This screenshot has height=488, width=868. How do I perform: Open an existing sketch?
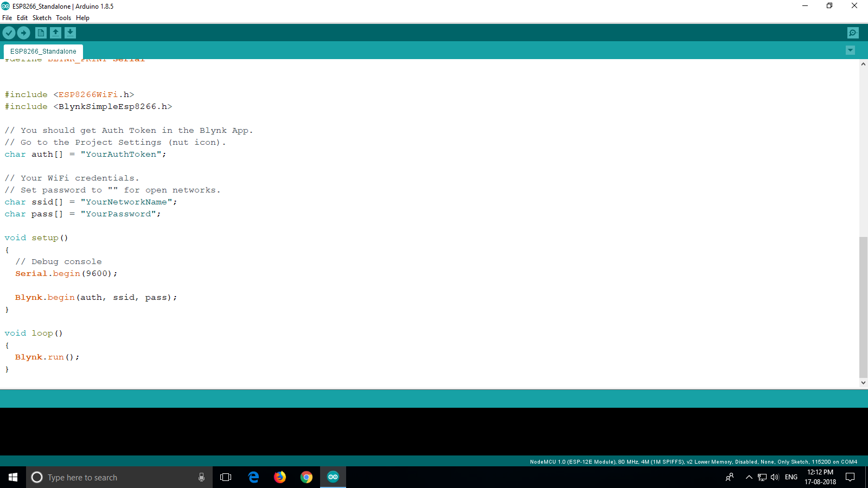click(55, 33)
